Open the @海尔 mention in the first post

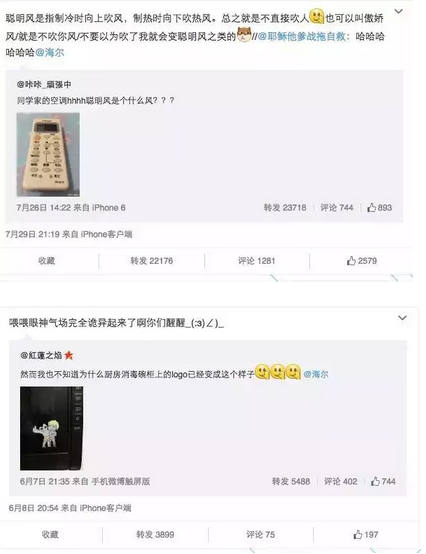[50, 53]
